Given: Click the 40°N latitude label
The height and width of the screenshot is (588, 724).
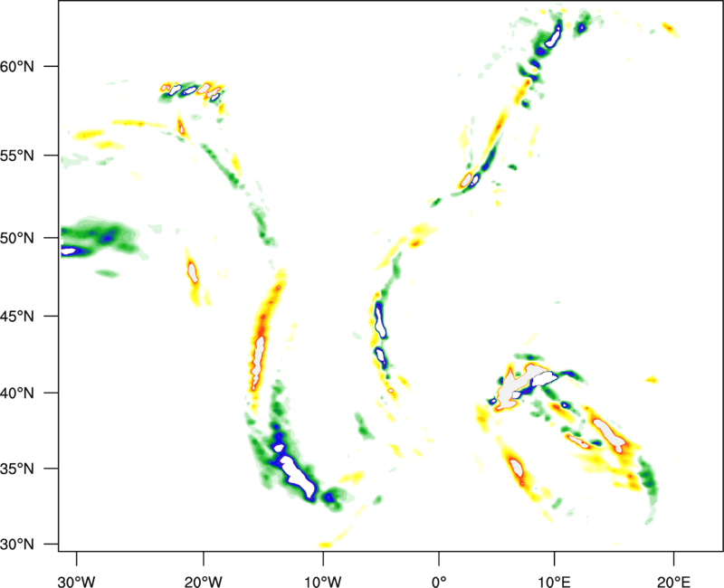Looking at the screenshot, I should (x=17, y=394).
